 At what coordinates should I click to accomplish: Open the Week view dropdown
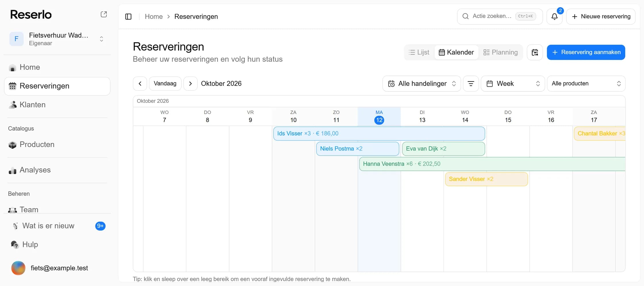(x=513, y=84)
